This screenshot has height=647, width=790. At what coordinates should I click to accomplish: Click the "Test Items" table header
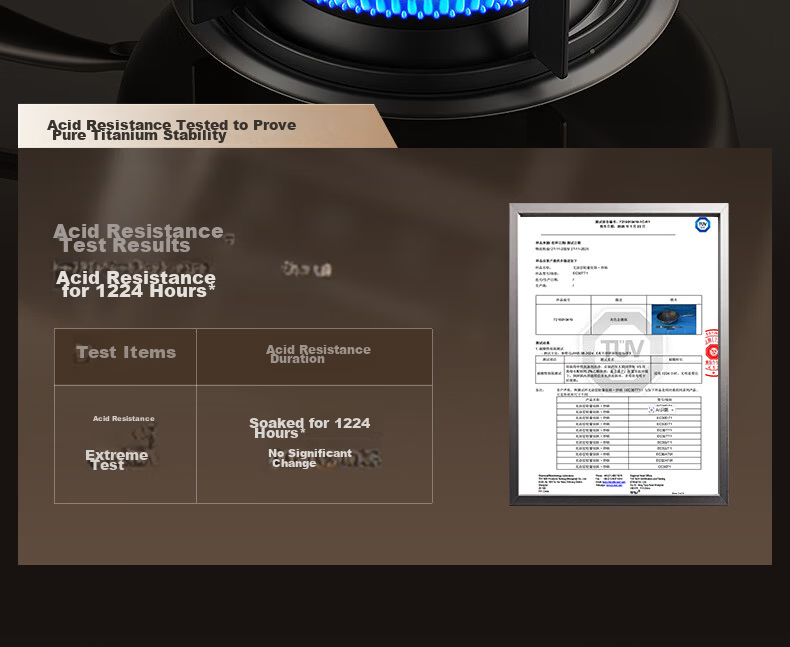pos(126,352)
